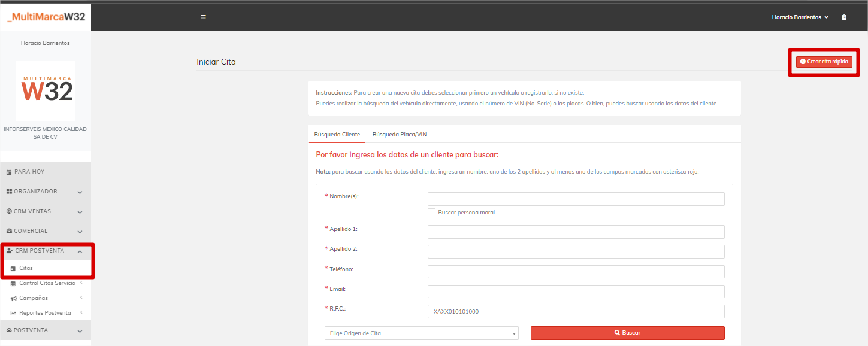
Task: Open Control Citas Servicio
Action: [47, 283]
